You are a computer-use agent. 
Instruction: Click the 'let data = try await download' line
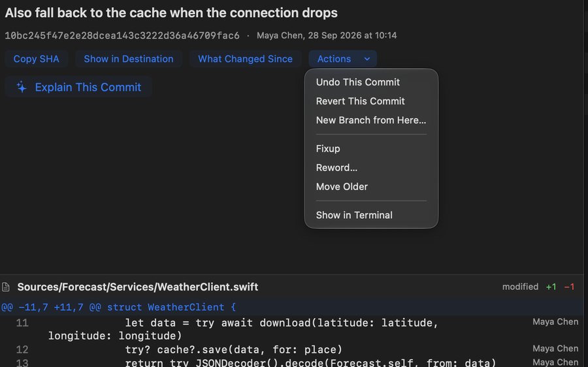click(243, 329)
